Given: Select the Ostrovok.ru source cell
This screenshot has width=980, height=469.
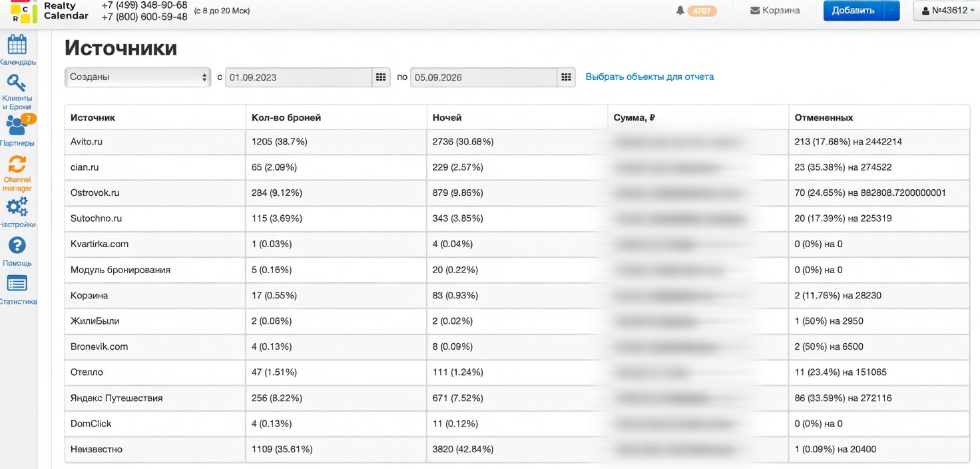Looking at the screenshot, I should click(155, 193).
